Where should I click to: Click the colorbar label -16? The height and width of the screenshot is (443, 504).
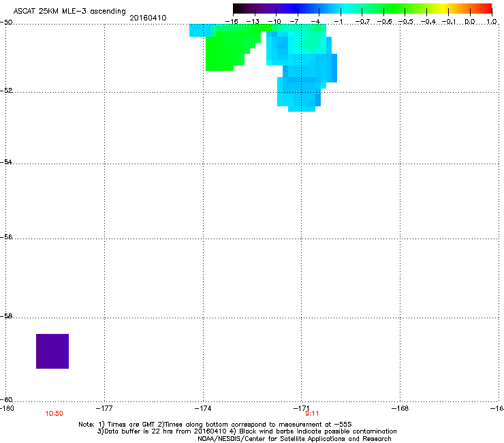pyautogui.click(x=232, y=22)
